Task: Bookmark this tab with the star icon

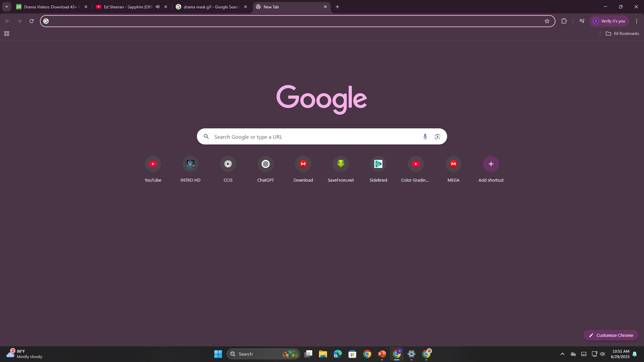Action: pos(547,21)
